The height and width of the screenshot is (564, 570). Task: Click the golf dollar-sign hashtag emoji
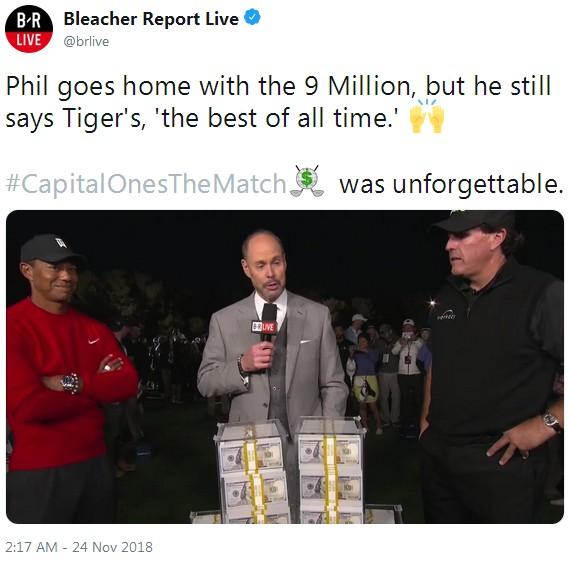pos(307,181)
